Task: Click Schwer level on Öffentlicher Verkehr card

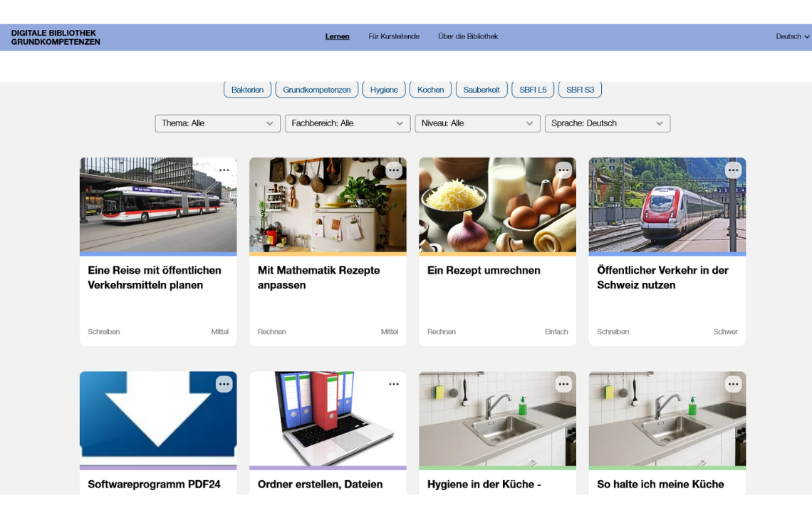Action: [725, 331]
